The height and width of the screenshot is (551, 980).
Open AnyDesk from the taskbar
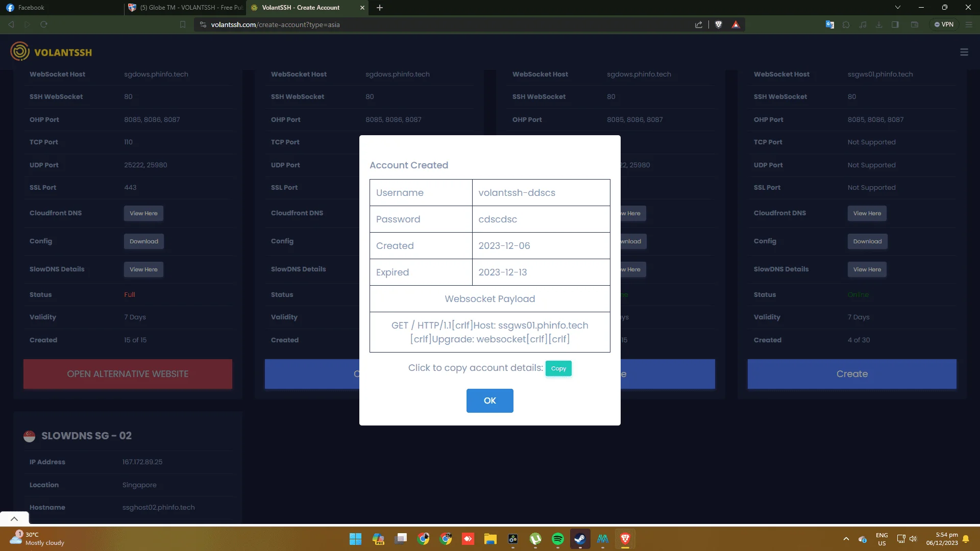coord(468,539)
